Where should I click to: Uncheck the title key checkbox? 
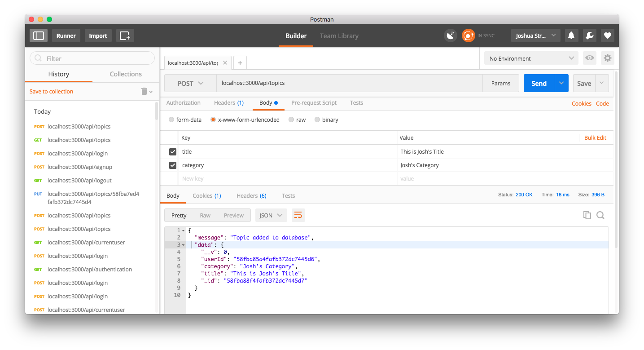click(172, 152)
